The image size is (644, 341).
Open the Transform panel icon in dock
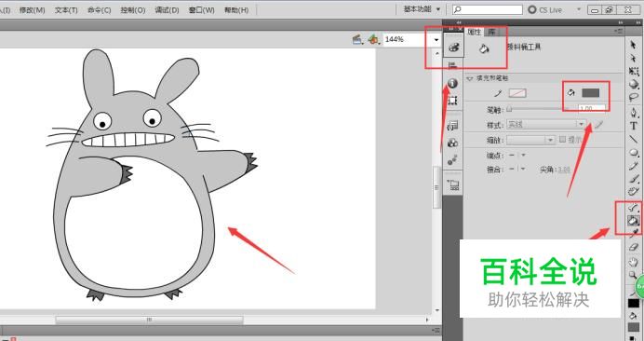pos(452,101)
